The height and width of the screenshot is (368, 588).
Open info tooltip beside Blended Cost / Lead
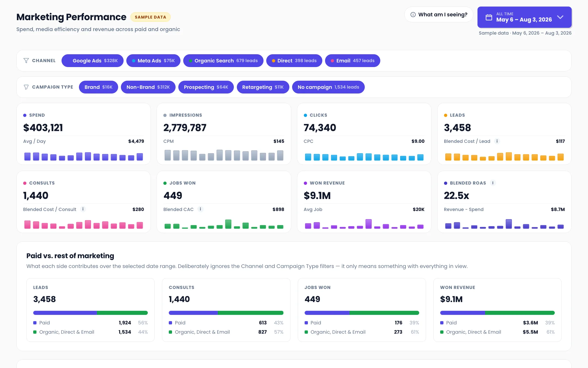click(x=497, y=141)
